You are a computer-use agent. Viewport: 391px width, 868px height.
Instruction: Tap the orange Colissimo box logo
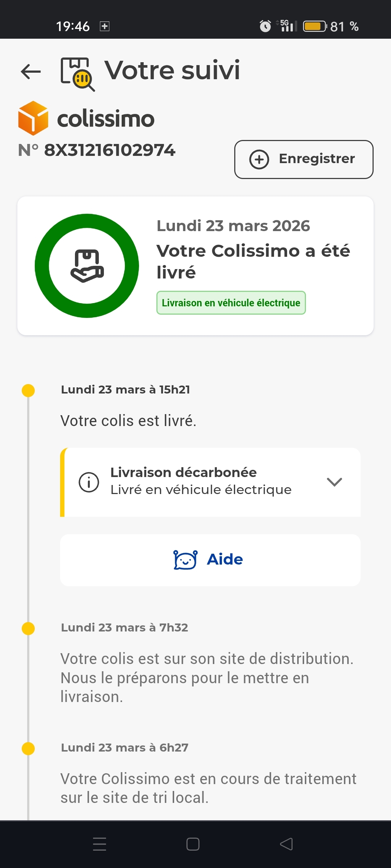pos(33,118)
